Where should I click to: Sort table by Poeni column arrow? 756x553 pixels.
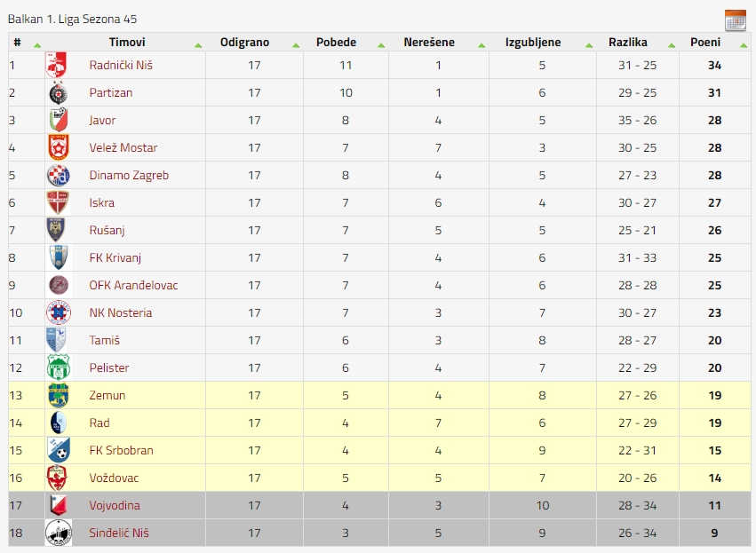point(744,45)
